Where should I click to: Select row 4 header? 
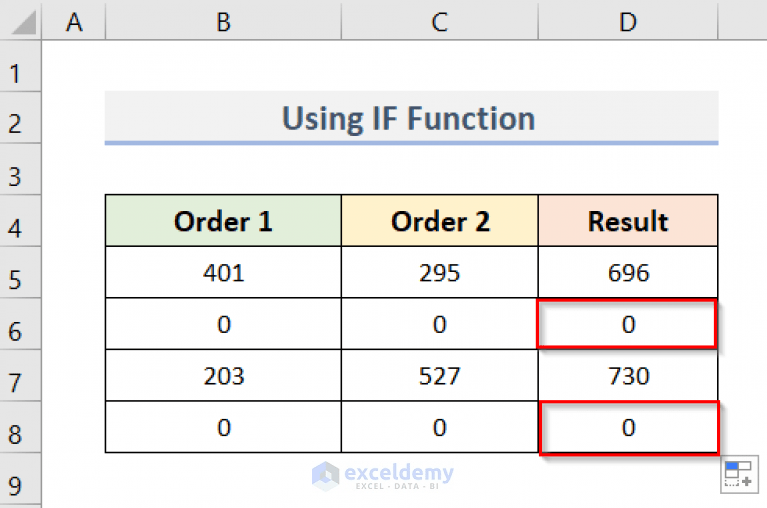[x=21, y=221]
